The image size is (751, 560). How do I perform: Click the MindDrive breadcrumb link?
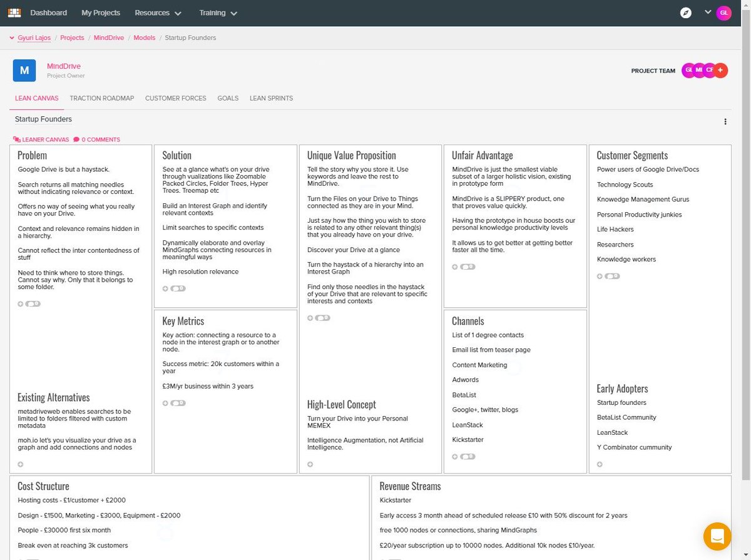pyautogui.click(x=109, y=38)
